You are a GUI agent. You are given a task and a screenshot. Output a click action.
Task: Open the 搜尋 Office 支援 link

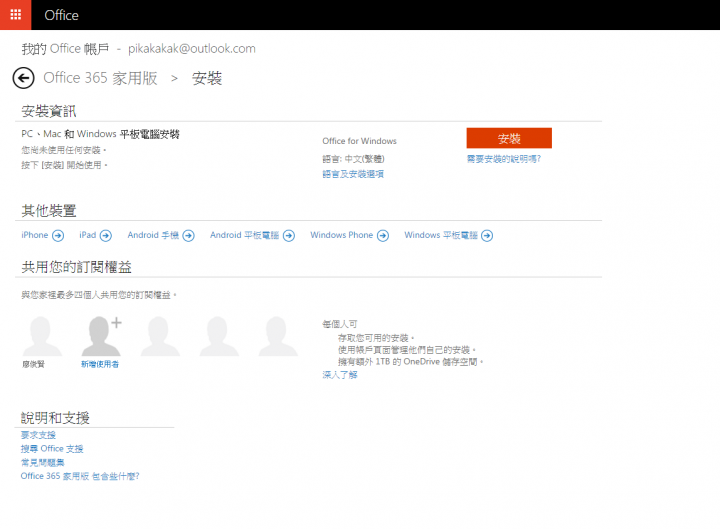[52, 449]
